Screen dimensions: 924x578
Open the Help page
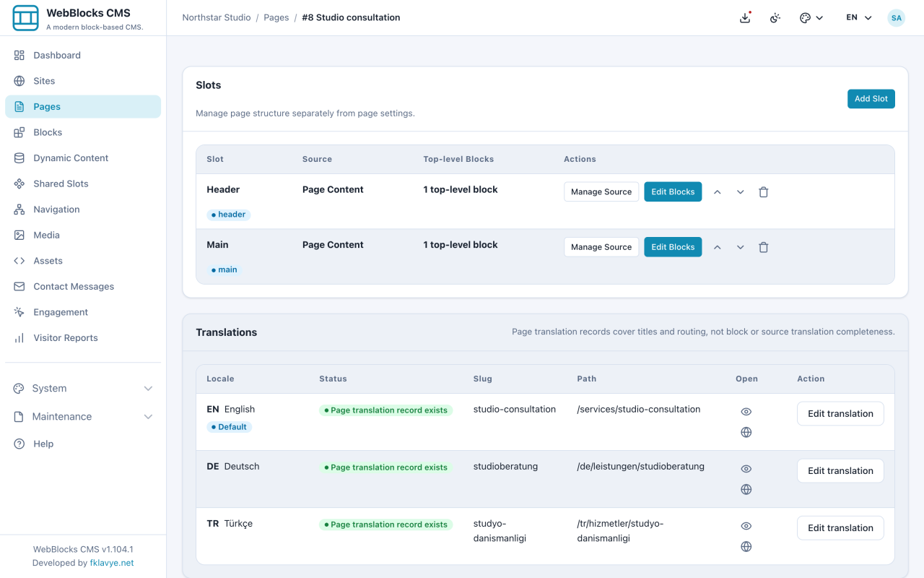point(83,444)
